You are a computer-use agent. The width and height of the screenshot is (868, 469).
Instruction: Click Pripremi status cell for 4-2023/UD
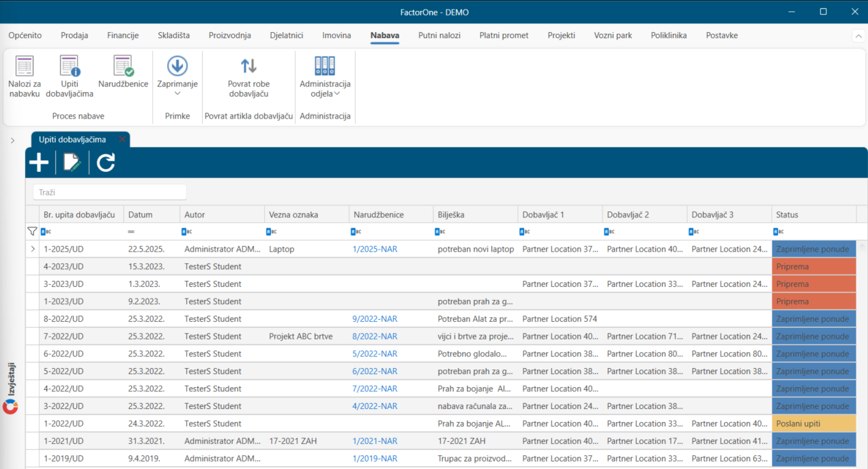(x=813, y=267)
